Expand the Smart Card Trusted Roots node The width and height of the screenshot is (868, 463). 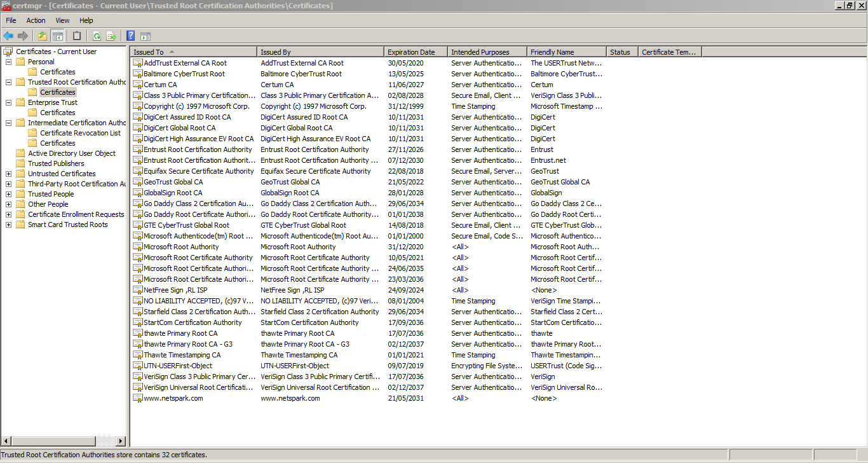8,225
